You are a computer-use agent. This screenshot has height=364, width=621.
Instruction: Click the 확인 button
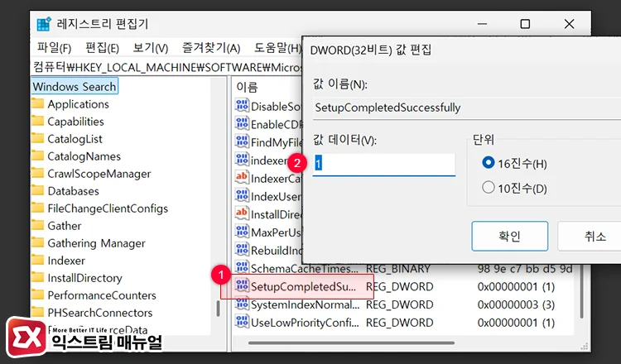point(510,237)
